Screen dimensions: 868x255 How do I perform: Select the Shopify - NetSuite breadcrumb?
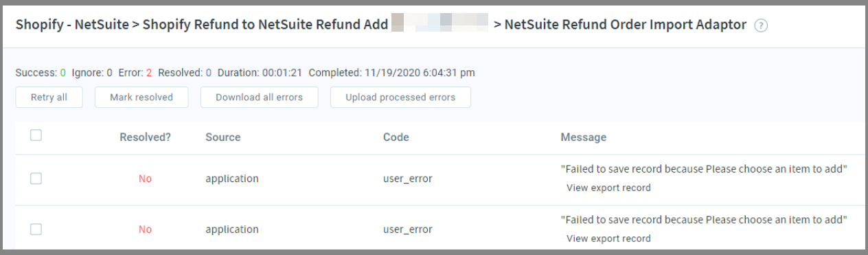(x=71, y=25)
